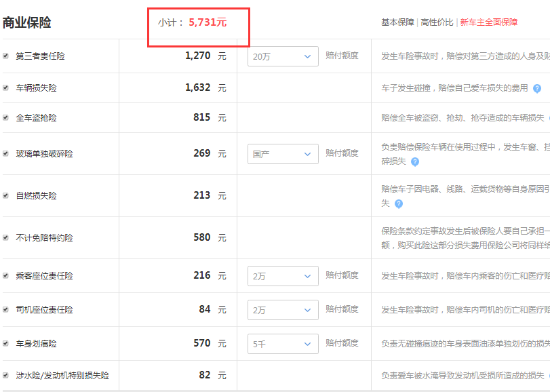Click the help icon for 玻璃单独破碎险 description
The image size is (550, 392).
414,161
